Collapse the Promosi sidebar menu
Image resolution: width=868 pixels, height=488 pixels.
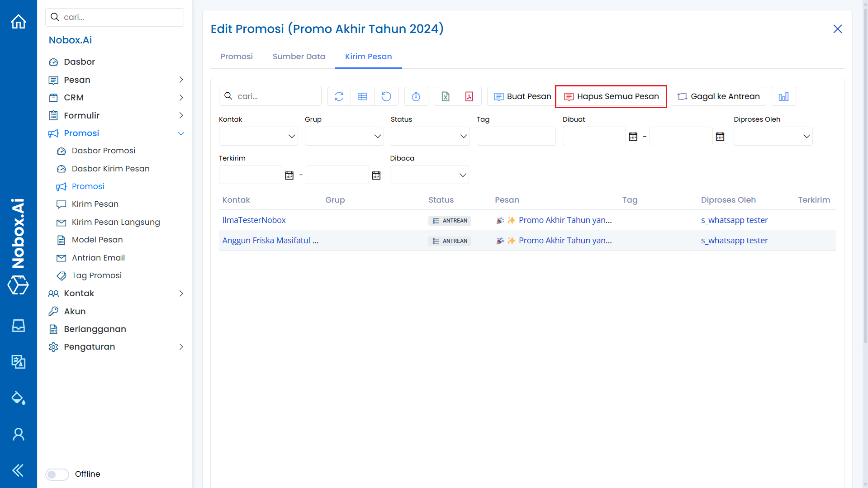tap(181, 133)
